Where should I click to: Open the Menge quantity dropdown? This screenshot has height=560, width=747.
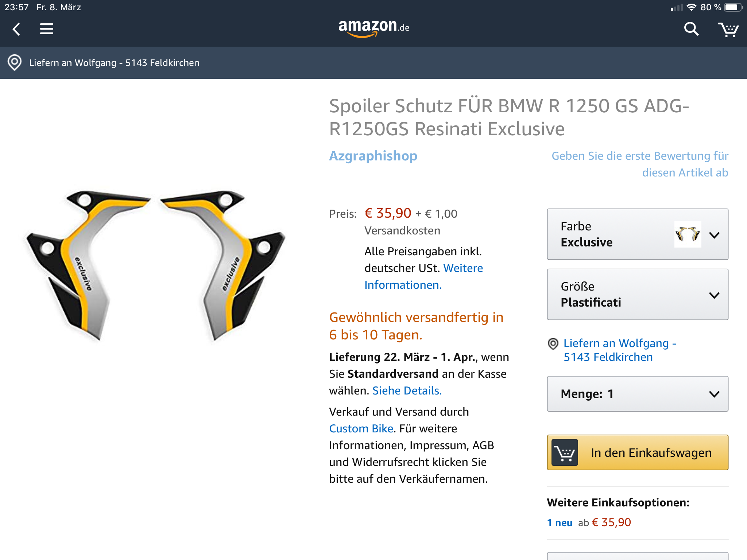637,394
